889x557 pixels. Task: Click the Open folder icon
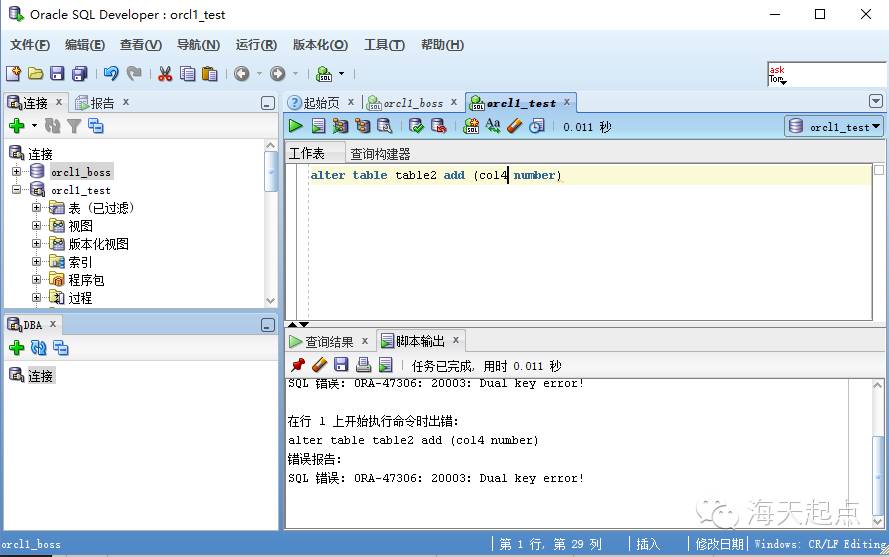coord(35,73)
